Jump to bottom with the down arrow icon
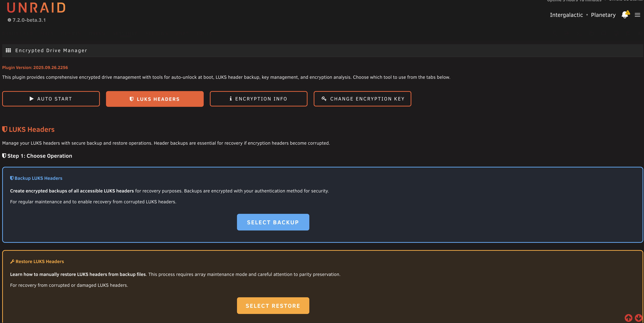644x323 pixels. coord(639,318)
